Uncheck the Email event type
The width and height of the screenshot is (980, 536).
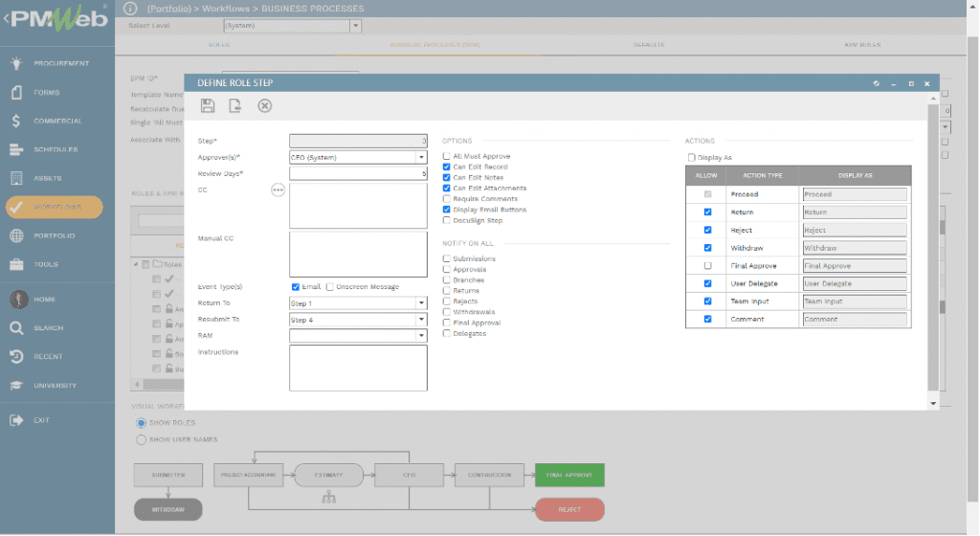[x=295, y=287]
